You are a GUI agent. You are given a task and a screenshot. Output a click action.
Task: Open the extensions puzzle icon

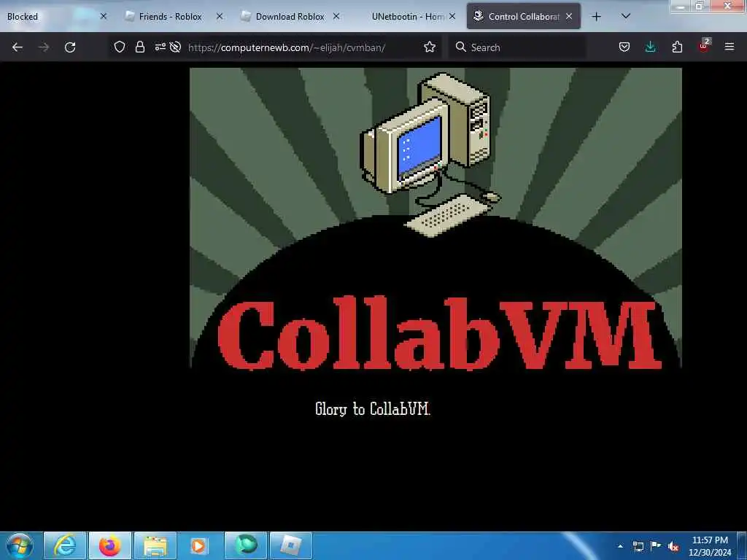click(677, 47)
